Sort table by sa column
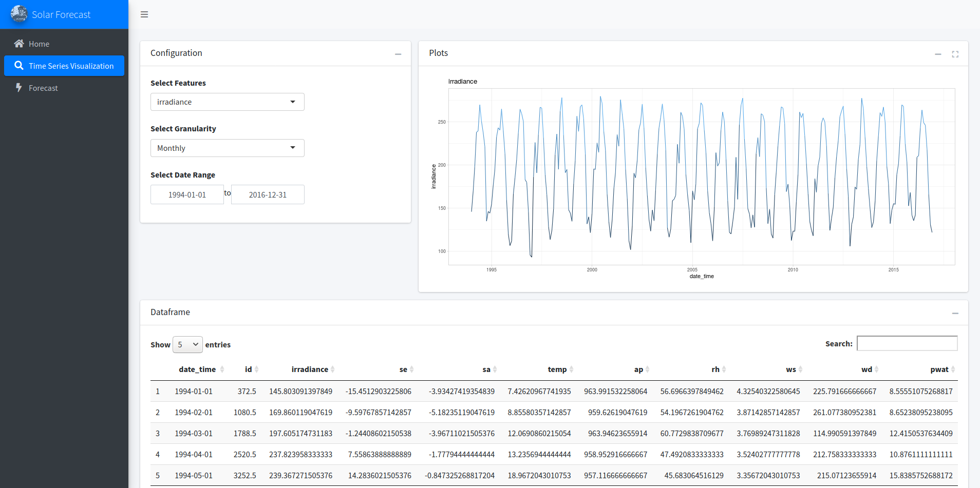Image resolution: width=980 pixels, height=488 pixels. point(489,369)
